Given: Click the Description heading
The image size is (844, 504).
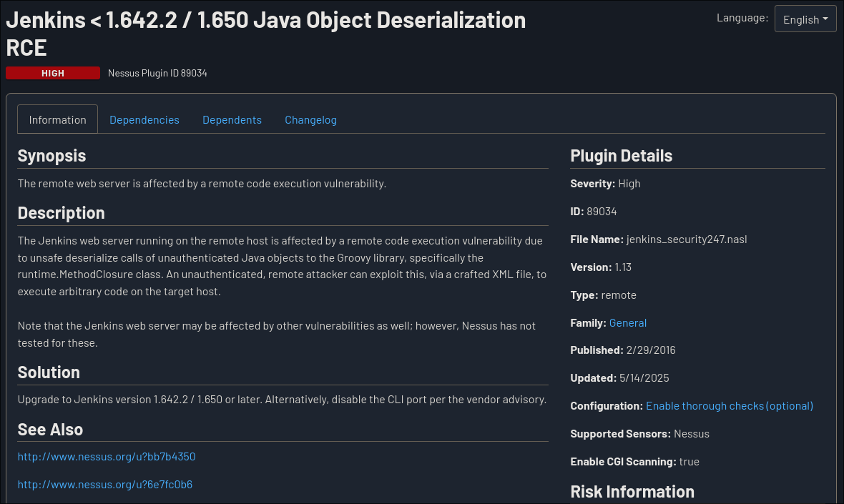Looking at the screenshot, I should click(x=62, y=212).
